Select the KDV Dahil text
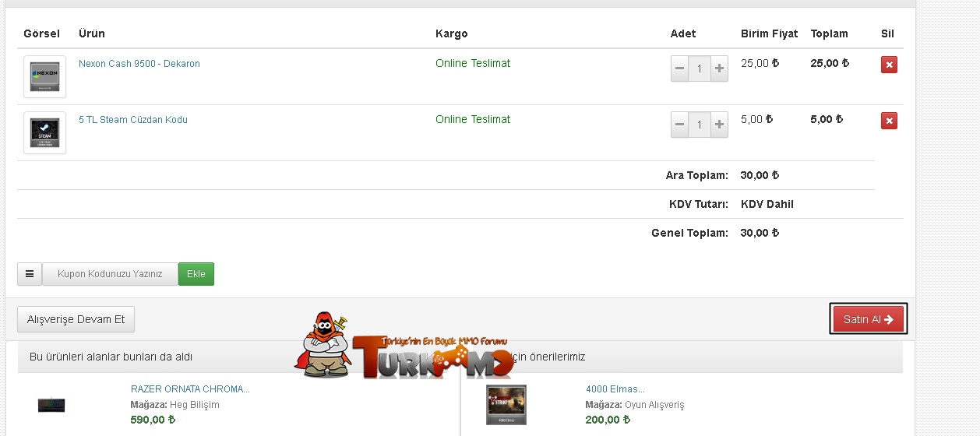This screenshot has height=436, width=980. tap(767, 204)
